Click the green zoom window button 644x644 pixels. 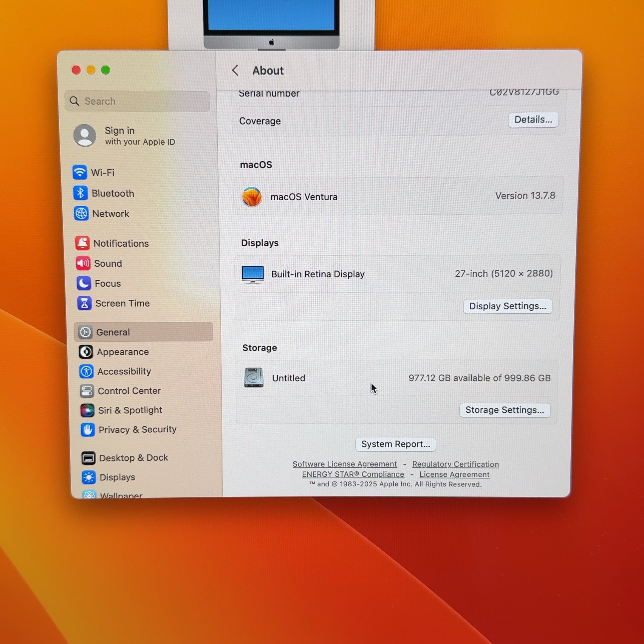coord(106,70)
